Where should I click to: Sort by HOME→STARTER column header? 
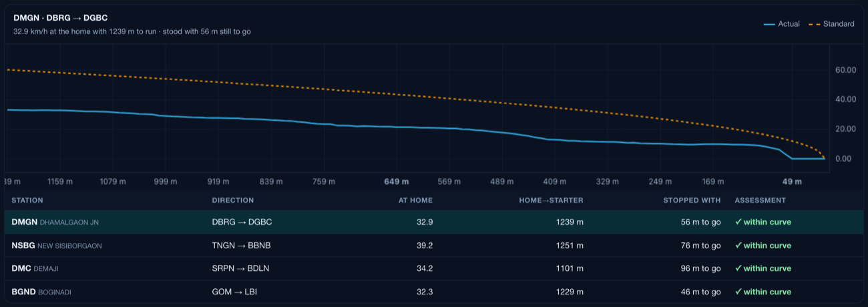pos(552,200)
